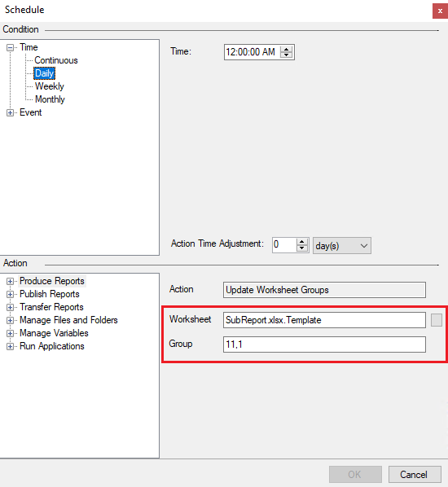Expand the Run Applications node
The width and height of the screenshot is (448, 487).
pos(11,347)
